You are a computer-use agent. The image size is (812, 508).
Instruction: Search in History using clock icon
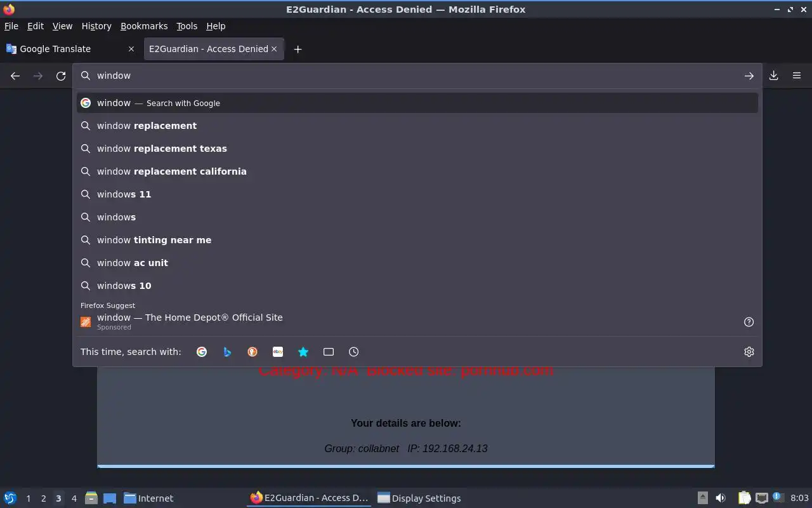pyautogui.click(x=354, y=352)
